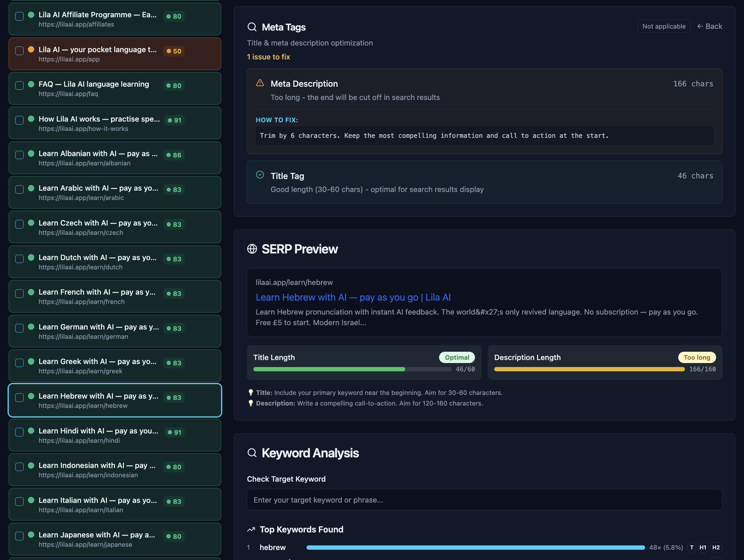Click the target keyword input field

pyautogui.click(x=484, y=500)
